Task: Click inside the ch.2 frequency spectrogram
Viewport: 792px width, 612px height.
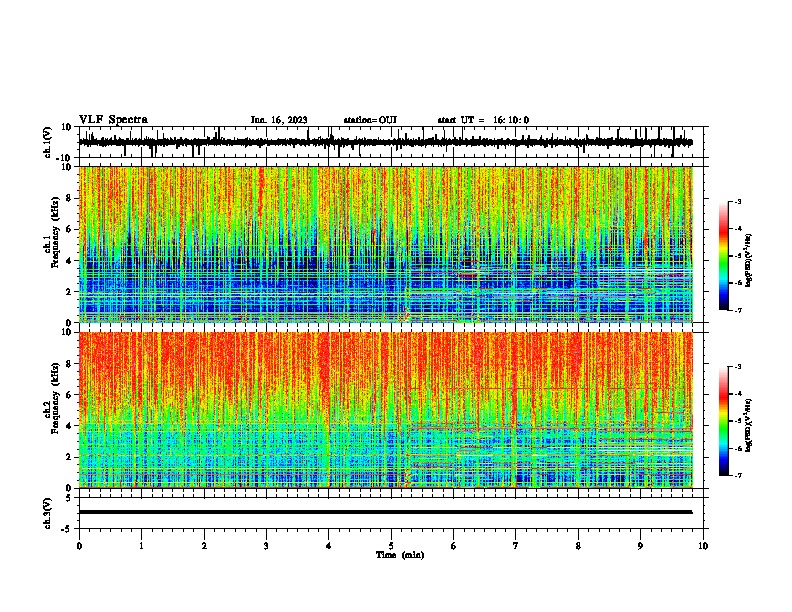Action: pyautogui.click(x=386, y=410)
